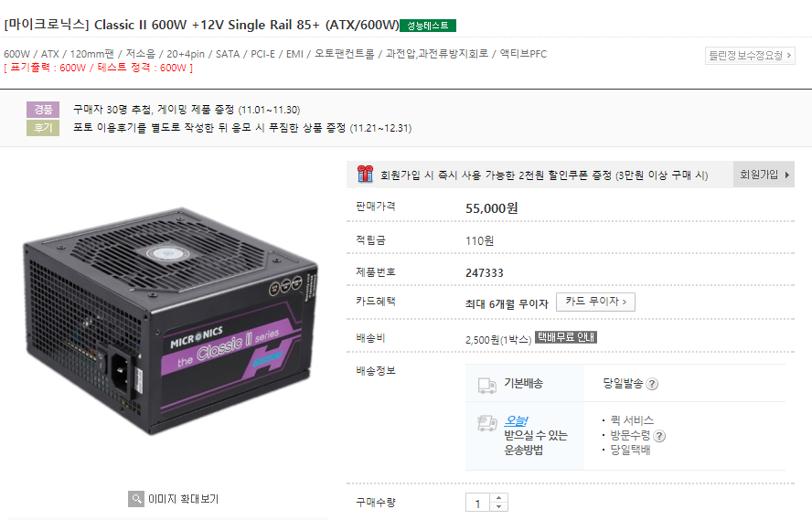Click the question mark beside 방문수령

659,436
